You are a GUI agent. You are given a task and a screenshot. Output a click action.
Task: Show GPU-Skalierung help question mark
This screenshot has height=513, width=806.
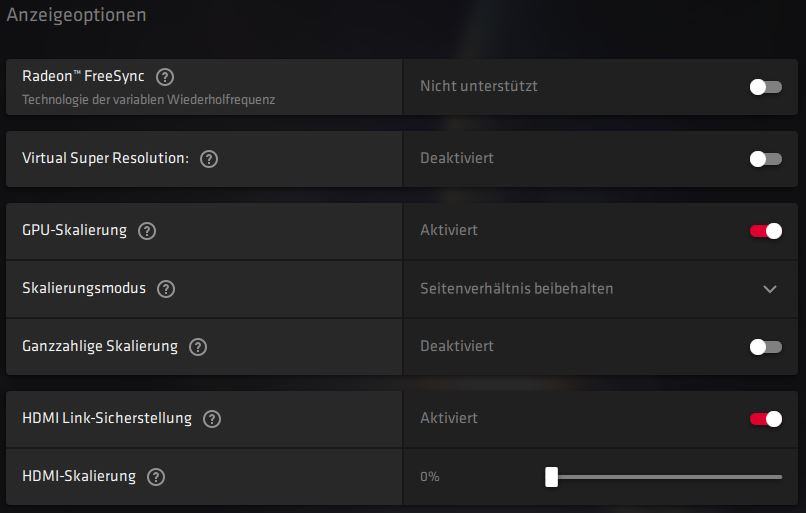click(x=147, y=231)
